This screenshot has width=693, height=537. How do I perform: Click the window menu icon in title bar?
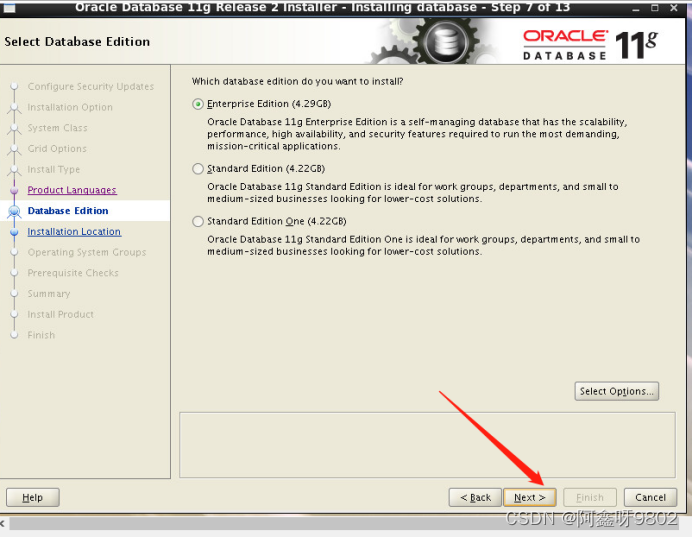pos(9,8)
